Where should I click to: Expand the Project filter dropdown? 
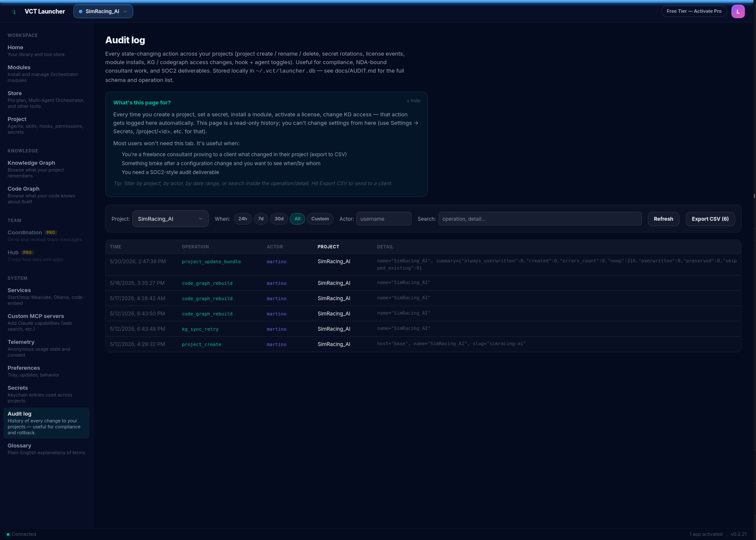pyautogui.click(x=170, y=219)
